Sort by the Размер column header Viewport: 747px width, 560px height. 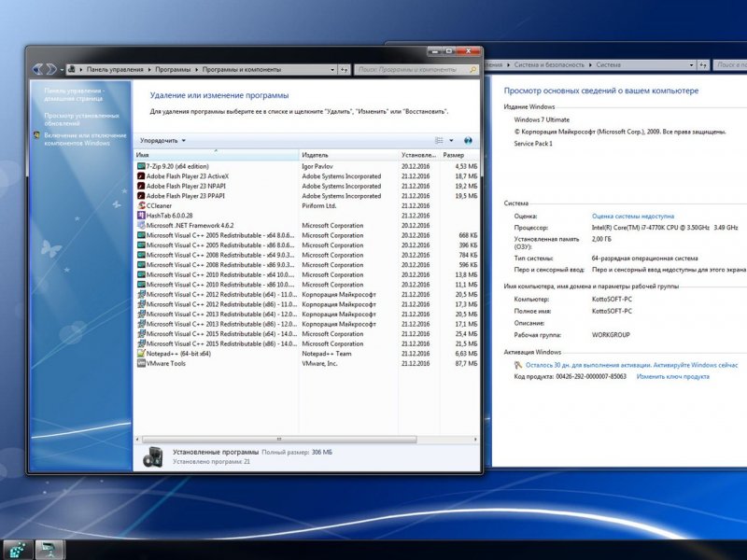[459, 155]
